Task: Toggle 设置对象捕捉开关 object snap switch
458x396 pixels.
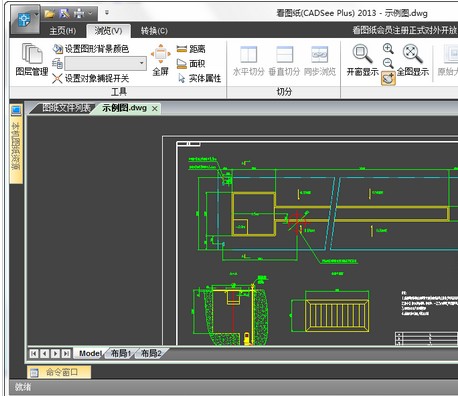Action: [91, 78]
